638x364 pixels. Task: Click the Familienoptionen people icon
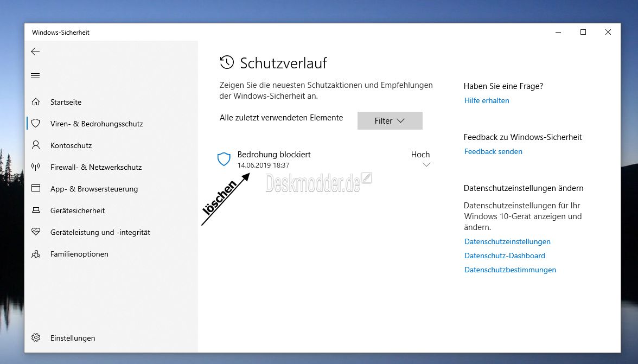tap(36, 254)
